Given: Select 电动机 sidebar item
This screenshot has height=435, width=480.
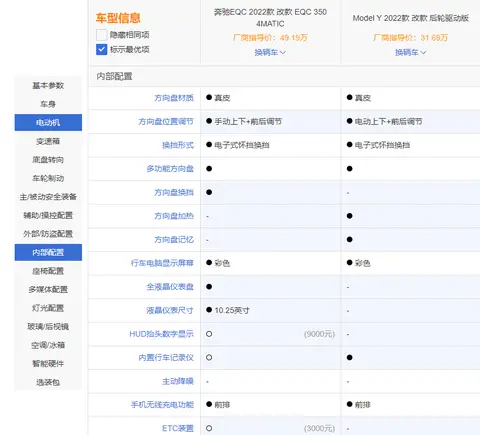Looking at the screenshot, I should click(48, 123).
